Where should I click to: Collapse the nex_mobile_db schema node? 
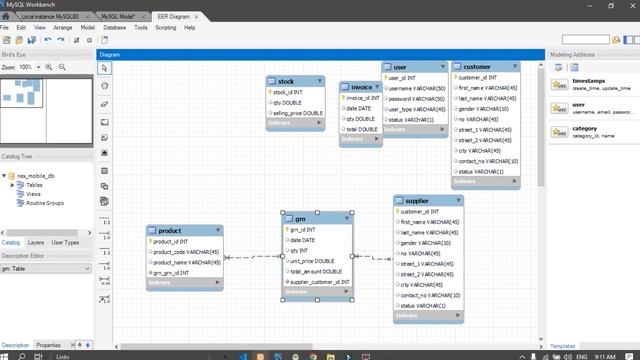pos(4,176)
